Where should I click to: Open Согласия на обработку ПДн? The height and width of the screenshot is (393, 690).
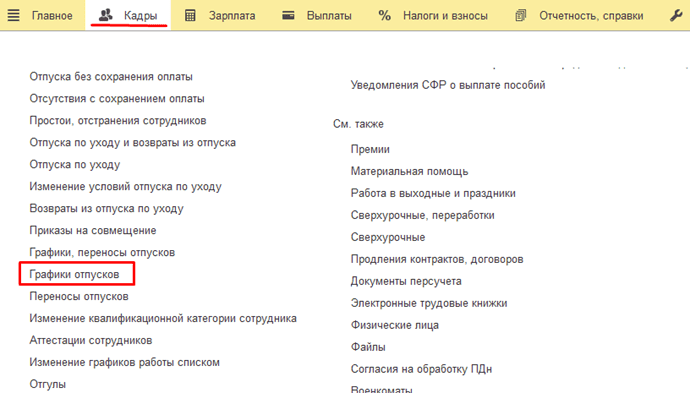pyautogui.click(x=421, y=369)
